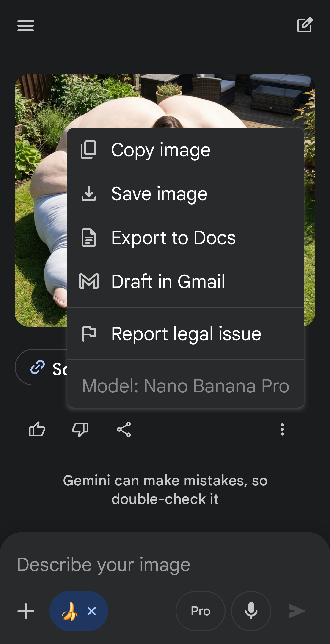Tap the Describe your image text field

pyautogui.click(x=150, y=565)
